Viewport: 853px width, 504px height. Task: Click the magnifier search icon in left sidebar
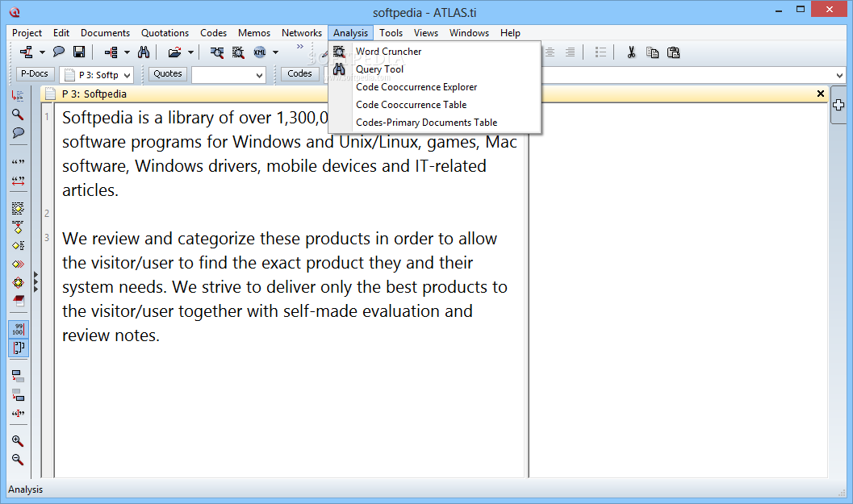click(18, 115)
